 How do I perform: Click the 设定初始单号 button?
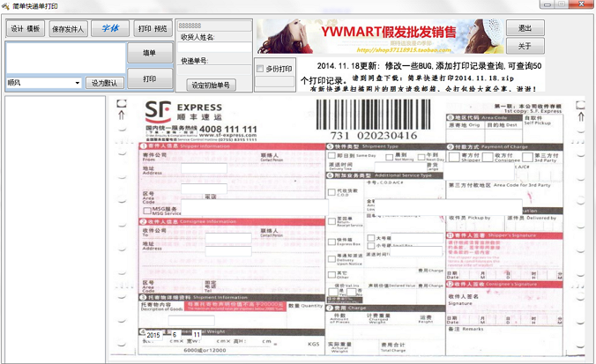click(x=211, y=85)
